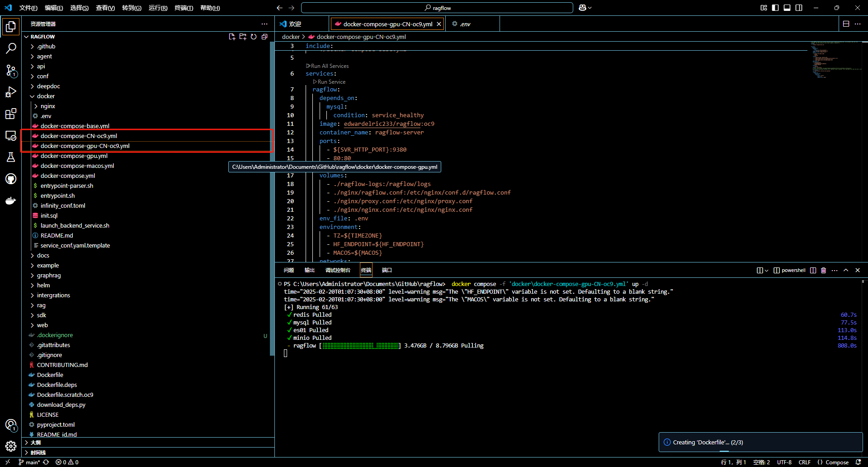This screenshot has height=467, width=868.
Task: Close the terminal panel
Action: (858, 270)
